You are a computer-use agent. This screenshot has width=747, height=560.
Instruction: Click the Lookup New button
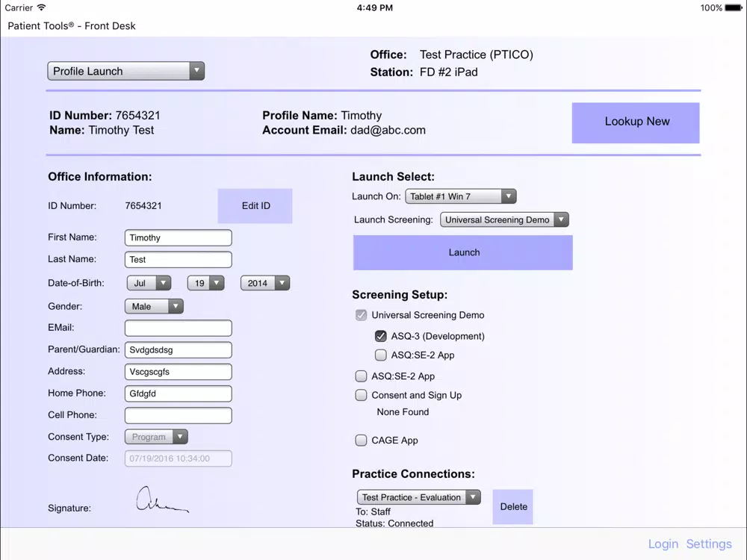636,122
